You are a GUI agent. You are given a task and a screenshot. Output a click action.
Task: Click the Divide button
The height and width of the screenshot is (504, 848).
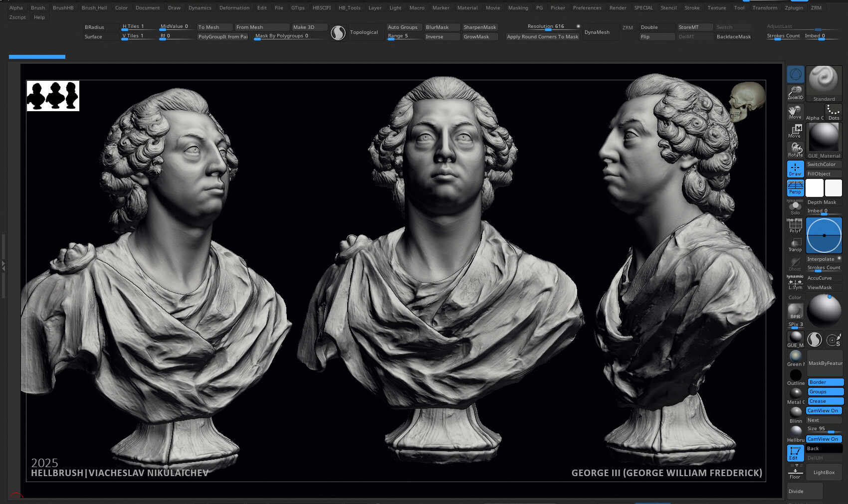click(x=804, y=491)
